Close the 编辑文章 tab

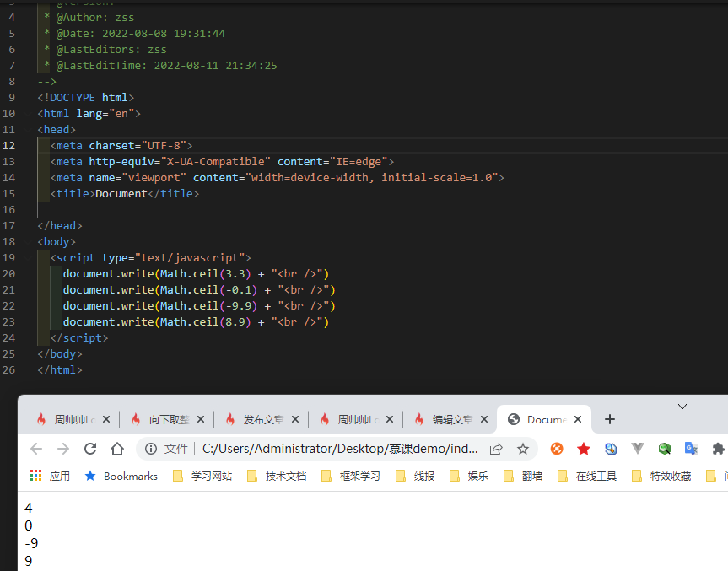point(484,419)
